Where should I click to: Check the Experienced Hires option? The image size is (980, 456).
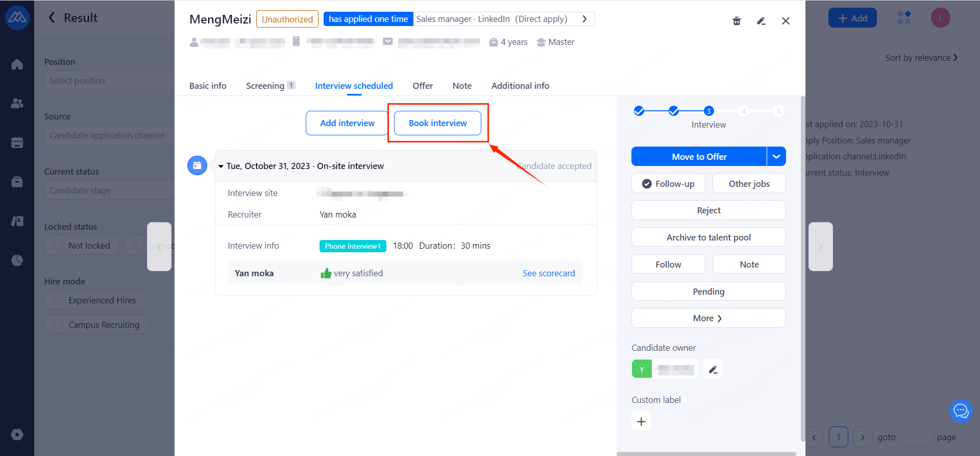tap(95, 300)
